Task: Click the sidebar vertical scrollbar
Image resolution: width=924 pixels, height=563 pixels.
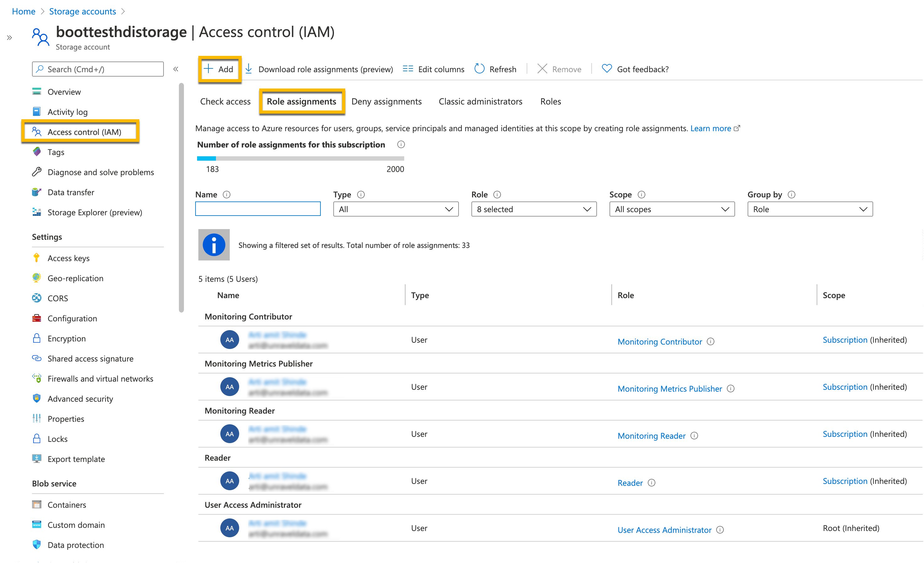Action: click(181, 197)
